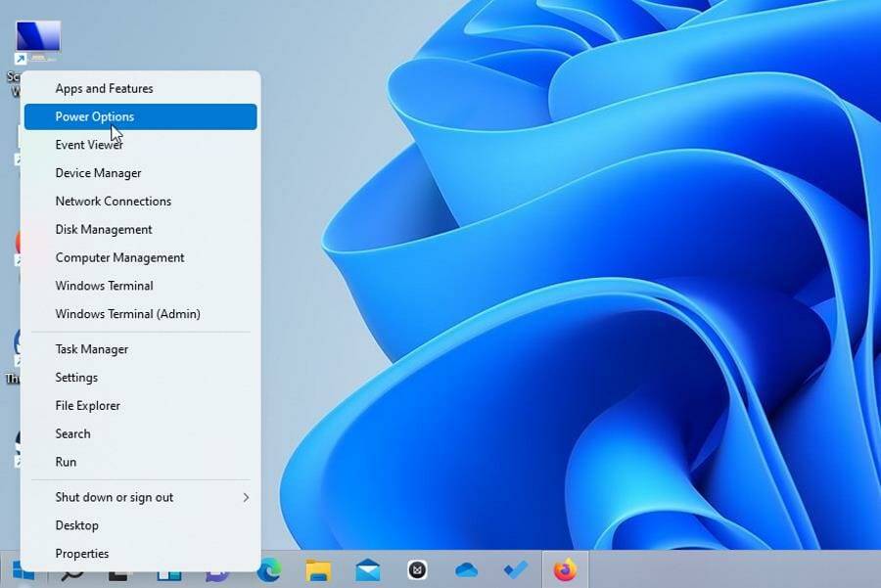Open Event Viewer

click(x=90, y=144)
